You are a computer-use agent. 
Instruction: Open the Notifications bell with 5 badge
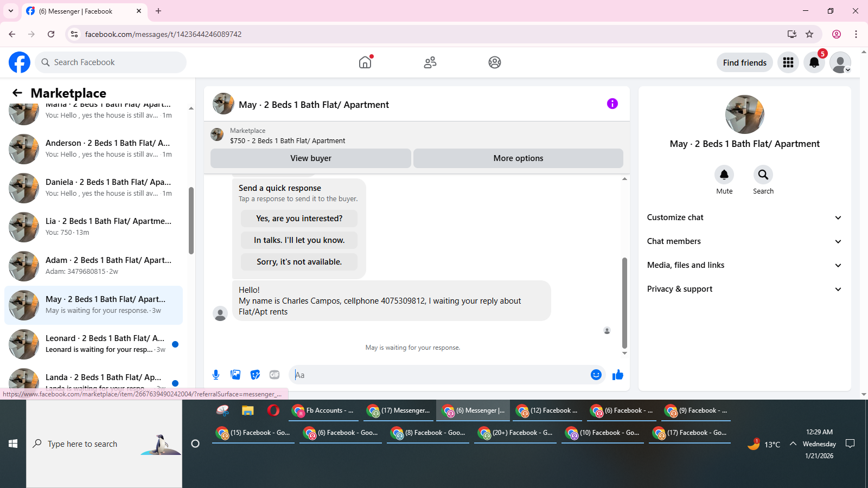click(814, 62)
